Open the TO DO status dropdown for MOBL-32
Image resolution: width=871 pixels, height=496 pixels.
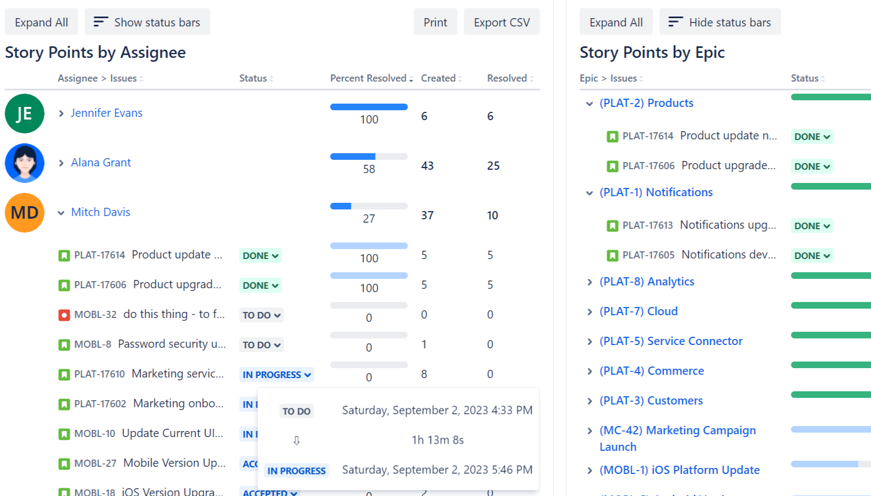tap(261, 315)
